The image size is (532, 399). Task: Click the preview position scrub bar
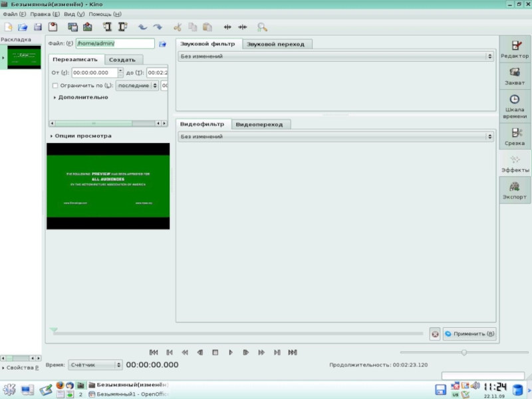click(238, 334)
